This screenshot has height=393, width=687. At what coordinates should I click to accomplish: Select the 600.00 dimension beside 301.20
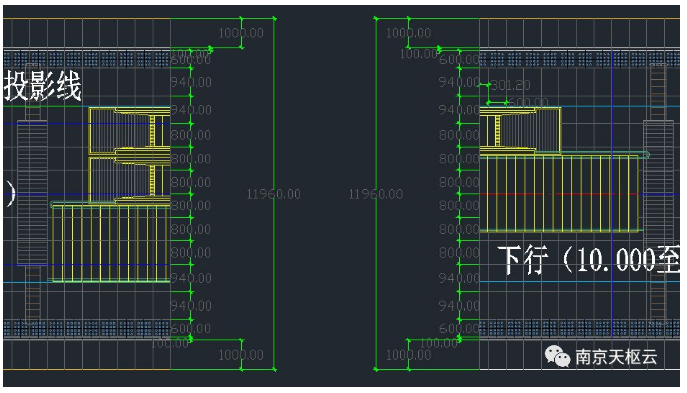pyautogui.click(x=529, y=102)
